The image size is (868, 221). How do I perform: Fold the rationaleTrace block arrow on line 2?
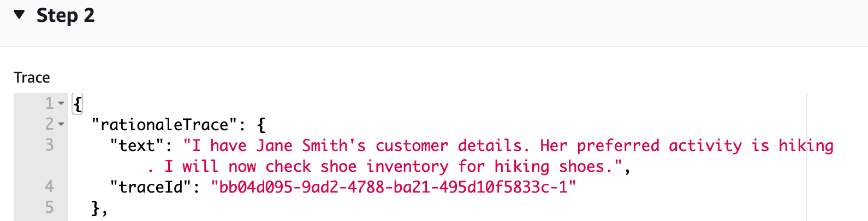[61, 125]
